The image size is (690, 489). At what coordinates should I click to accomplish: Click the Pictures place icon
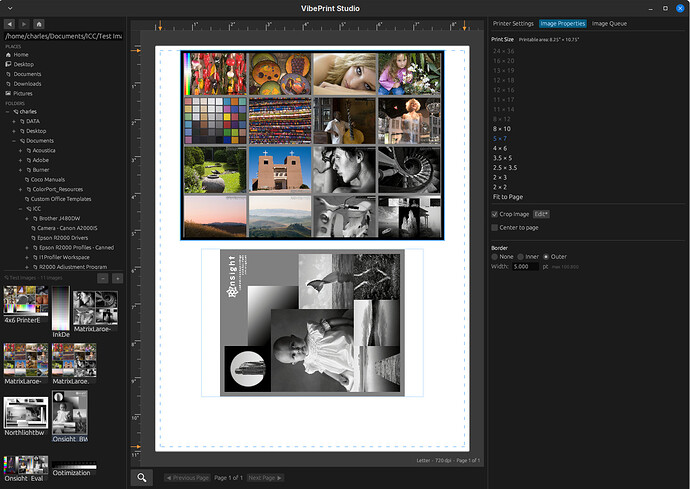8,93
